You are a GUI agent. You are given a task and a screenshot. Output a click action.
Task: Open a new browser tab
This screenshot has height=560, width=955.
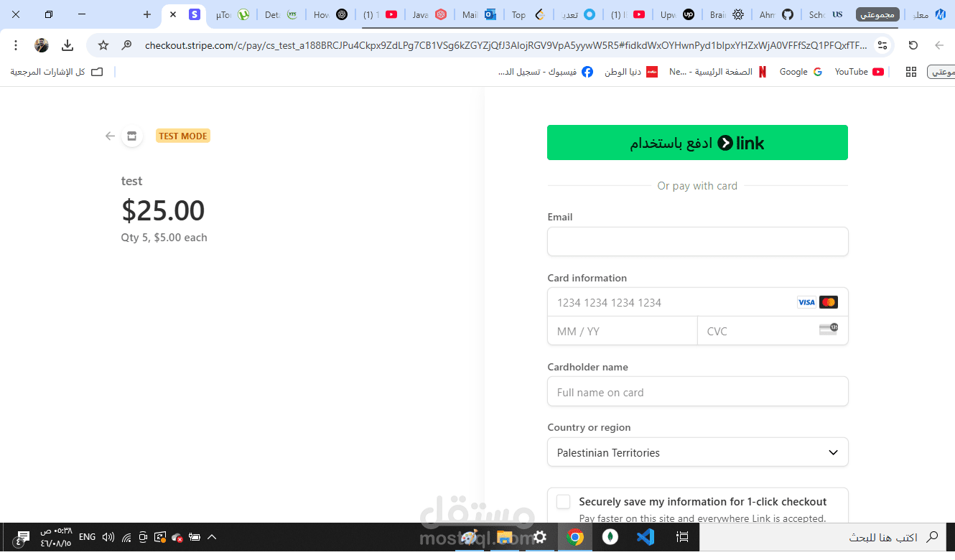[147, 14]
